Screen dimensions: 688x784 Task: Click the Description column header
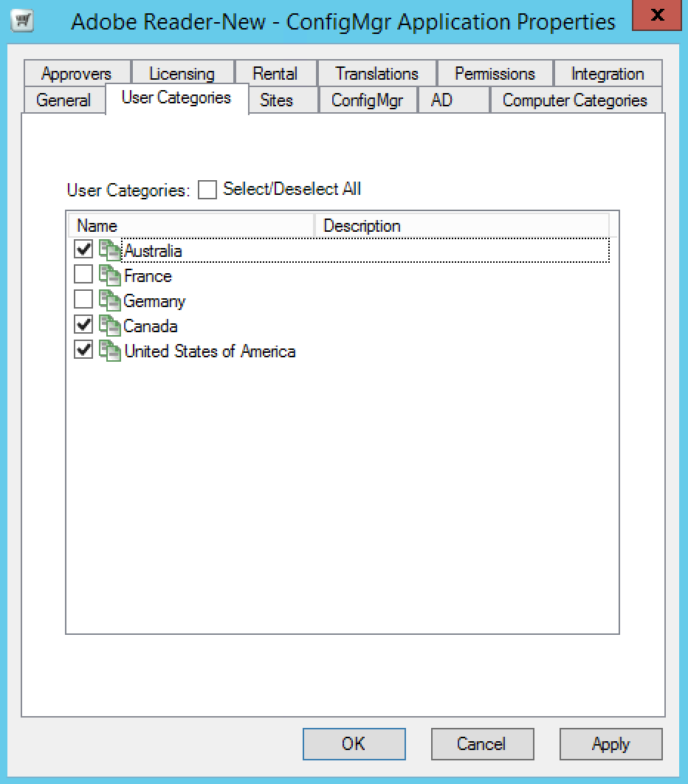pyautogui.click(x=461, y=226)
